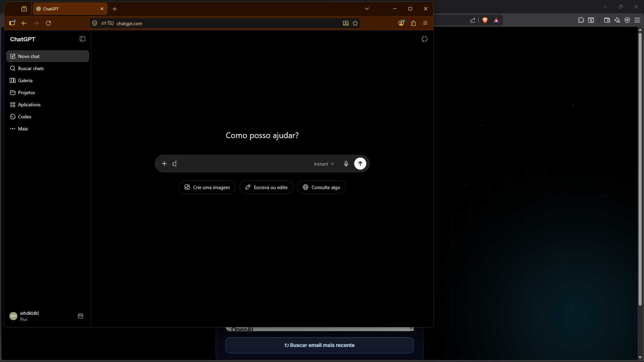Click the sidebar panel icon in the background browser toolbar
The height and width of the screenshot is (362, 644).
click(591, 20)
